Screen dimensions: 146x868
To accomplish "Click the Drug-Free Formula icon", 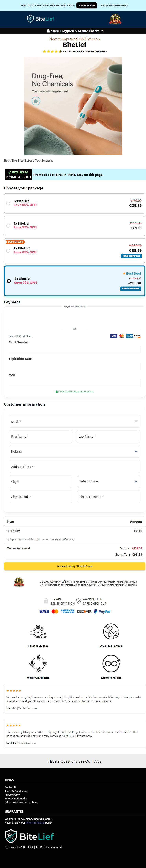I will 111,631.
